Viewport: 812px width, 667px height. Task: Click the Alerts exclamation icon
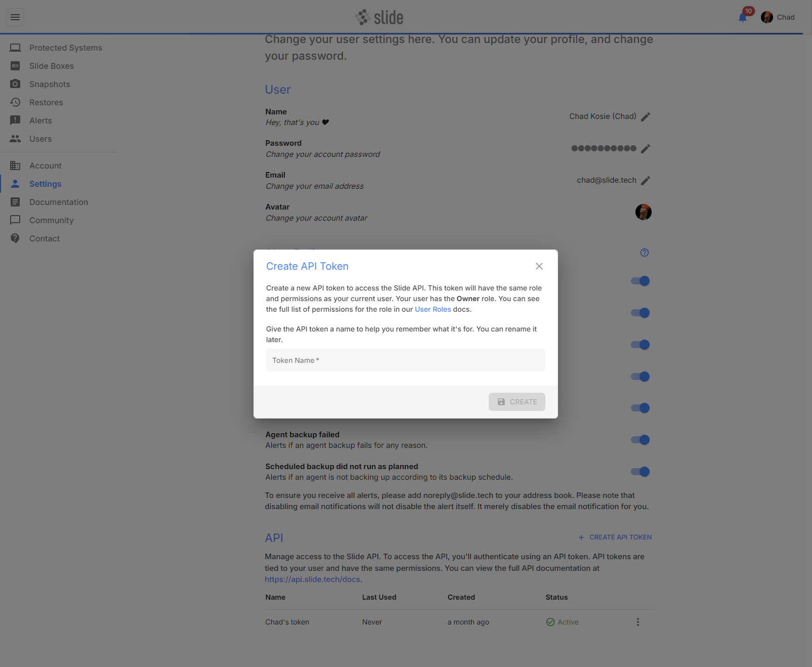[x=15, y=120]
